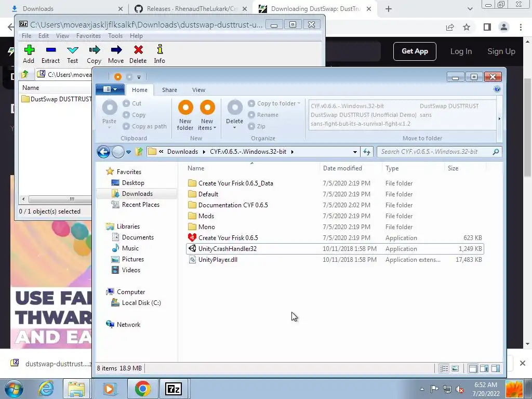Screen dimensions: 532x399
Task: Switch to the Explorer Home tab
Action: click(x=140, y=90)
